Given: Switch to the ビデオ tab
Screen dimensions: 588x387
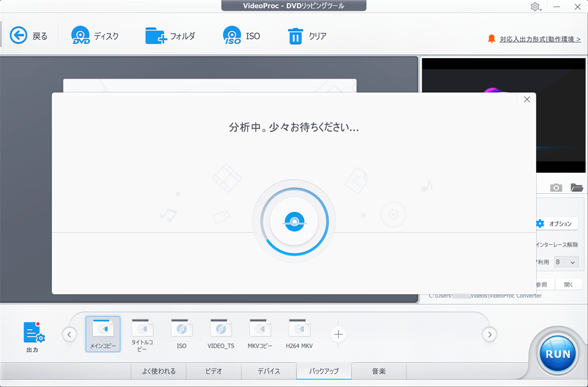Looking at the screenshot, I should point(213,371).
